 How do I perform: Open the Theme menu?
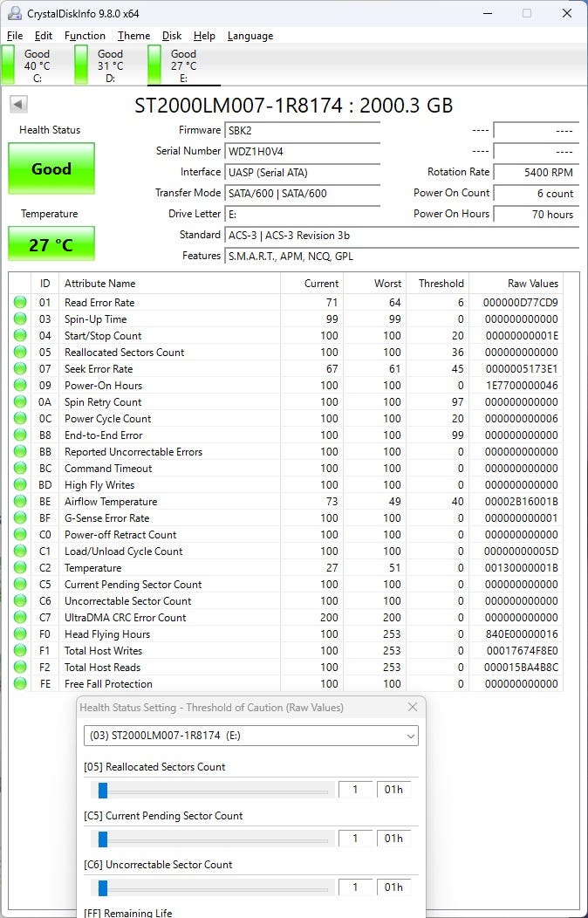pos(133,36)
